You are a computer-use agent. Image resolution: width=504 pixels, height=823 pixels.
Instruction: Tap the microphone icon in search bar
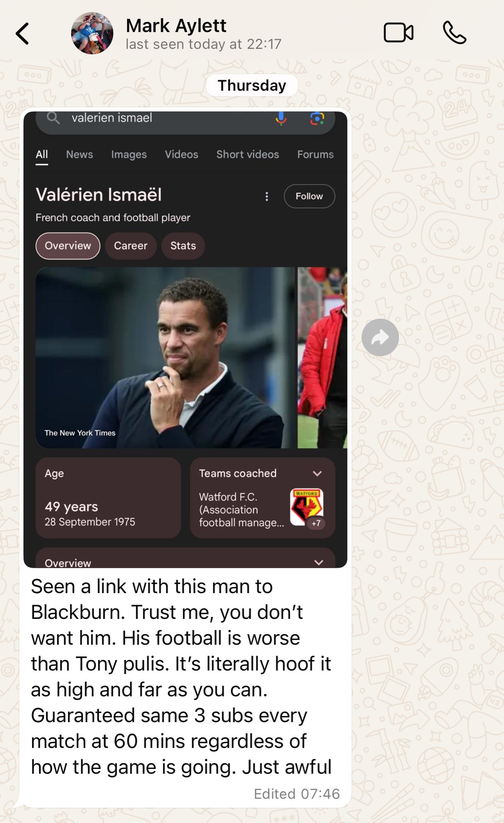coord(281,118)
